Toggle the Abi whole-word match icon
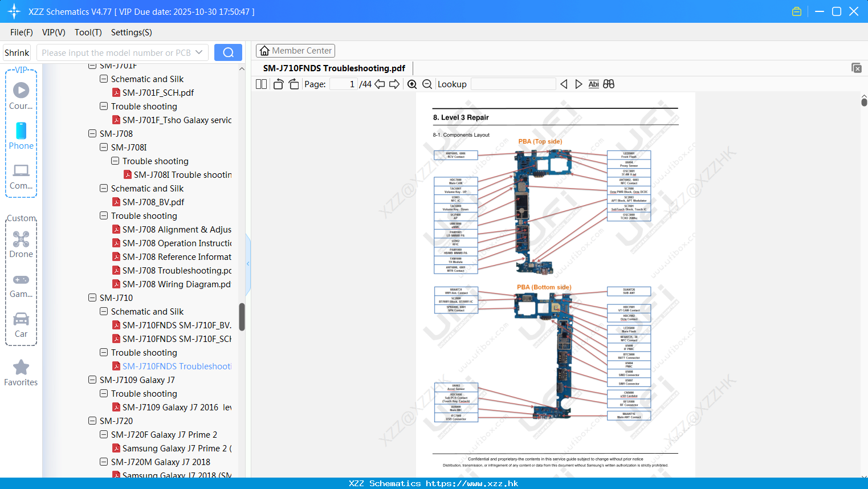868x489 pixels. click(593, 84)
